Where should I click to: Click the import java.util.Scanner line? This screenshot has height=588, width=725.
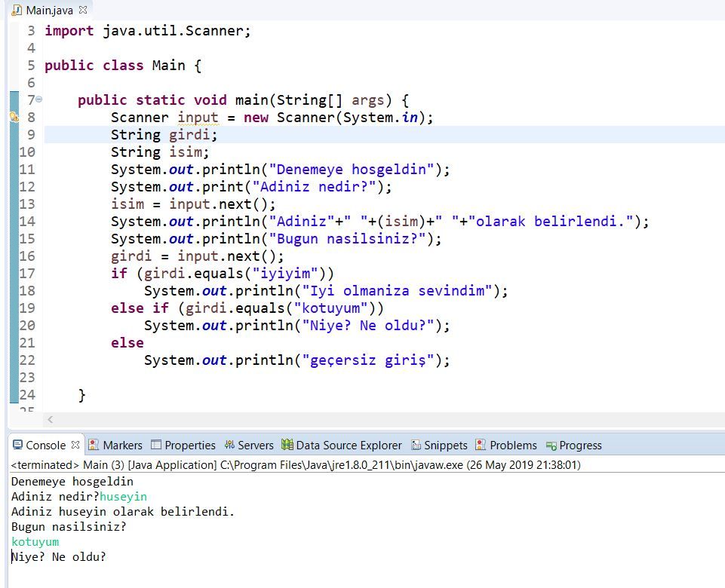[x=148, y=31]
